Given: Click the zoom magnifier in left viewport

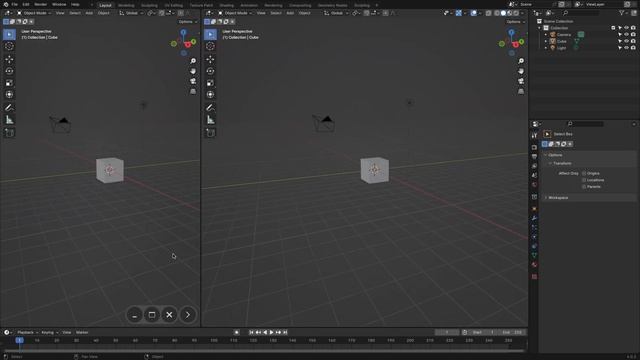Looking at the screenshot, I should pos(193,61).
